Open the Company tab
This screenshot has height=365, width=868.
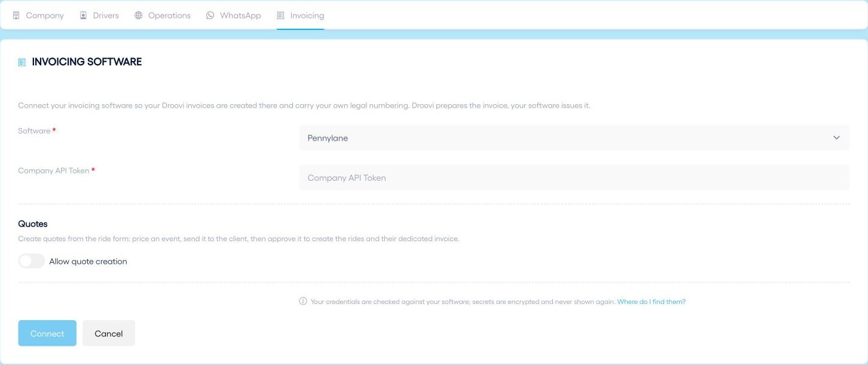tap(38, 16)
